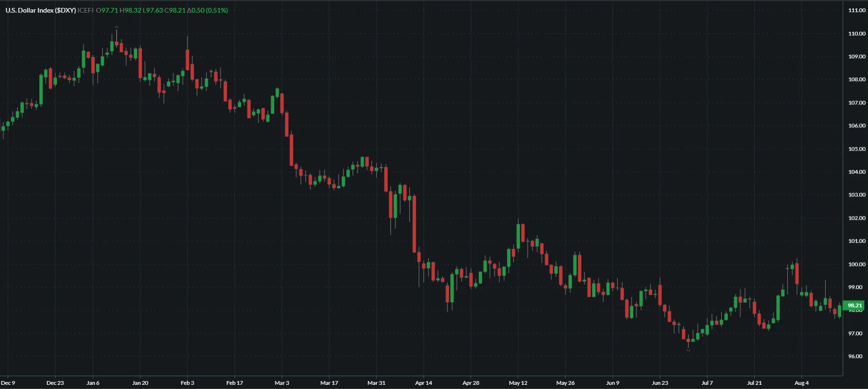Select the Dec 9 date on time axis
868x389 pixels.
(x=8, y=383)
